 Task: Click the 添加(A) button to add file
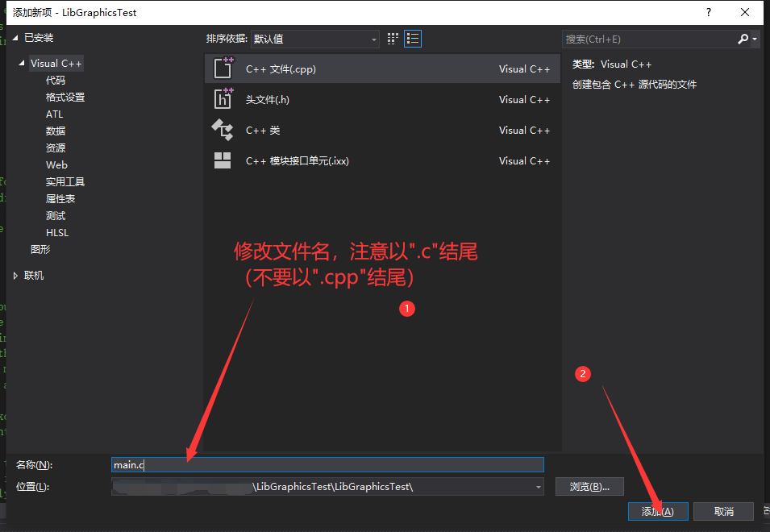click(657, 511)
